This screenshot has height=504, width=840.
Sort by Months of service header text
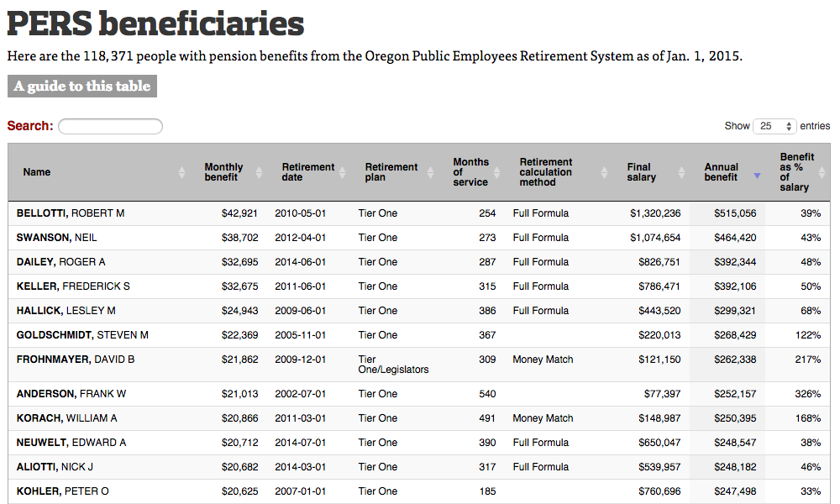[470, 172]
